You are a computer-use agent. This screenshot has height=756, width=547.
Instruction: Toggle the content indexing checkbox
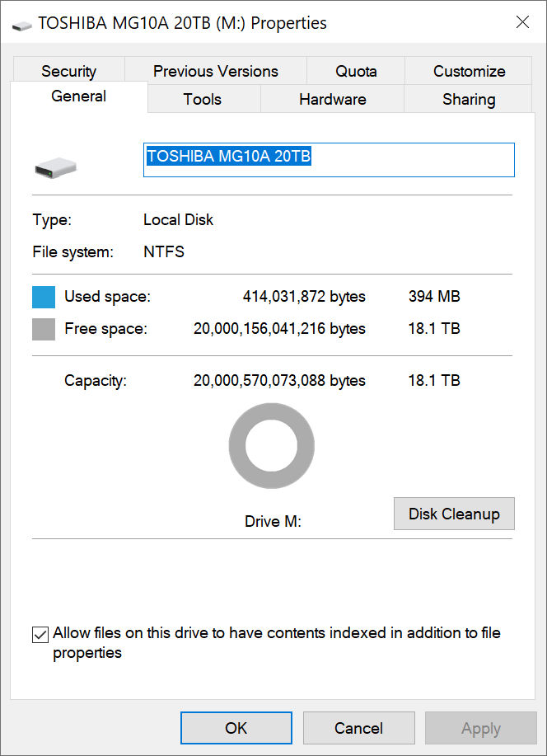coord(40,634)
